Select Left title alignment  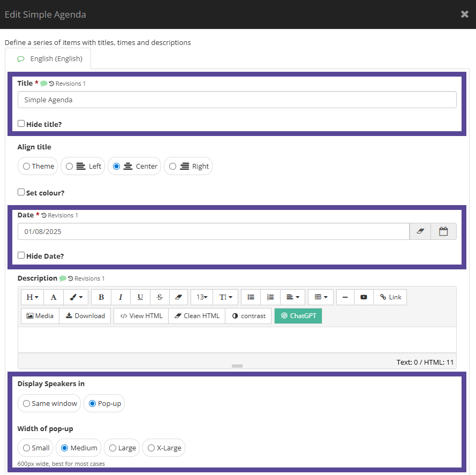(x=83, y=166)
